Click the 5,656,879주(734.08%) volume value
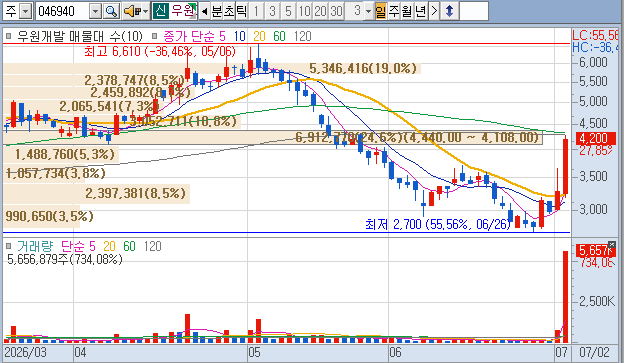 [65, 260]
